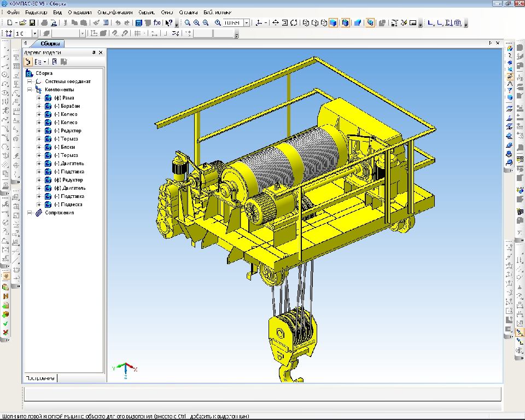Toggle model tree structure view button
The image size is (525, 420).
click(x=29, y=62)
